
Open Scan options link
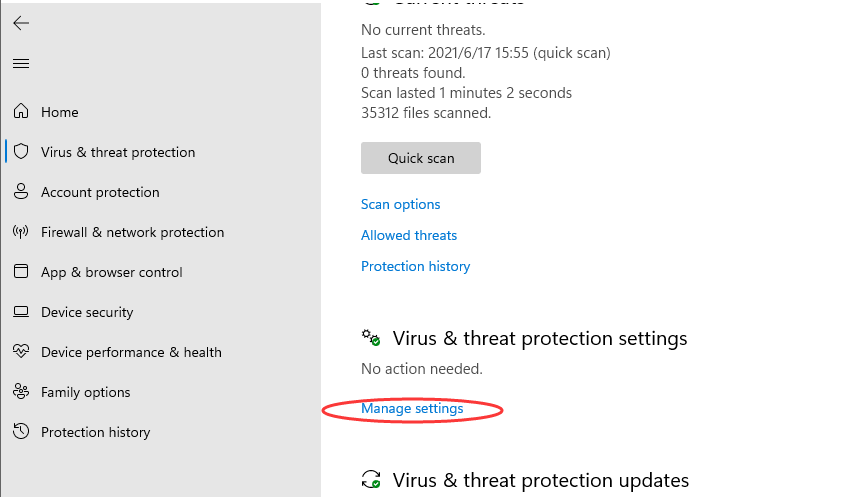click(400, 204)
